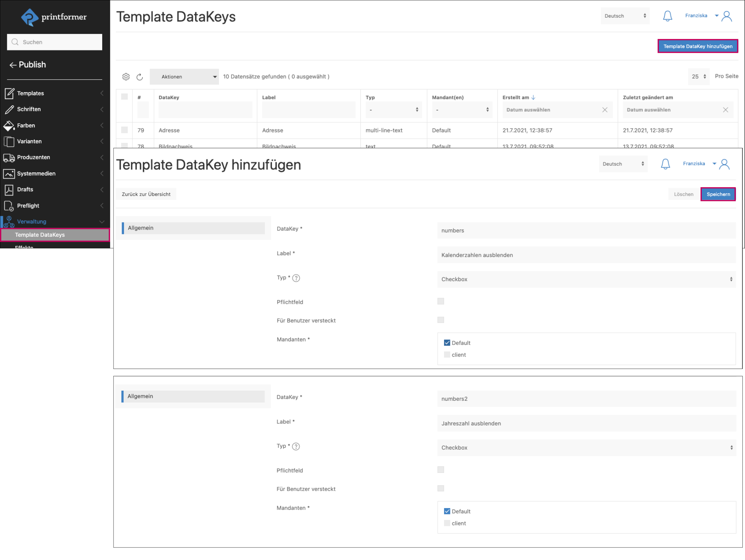The height and width of the screenshot is (560, 745).
Task: Open the Typ filter dropdown in table
Action: (393, 110)
